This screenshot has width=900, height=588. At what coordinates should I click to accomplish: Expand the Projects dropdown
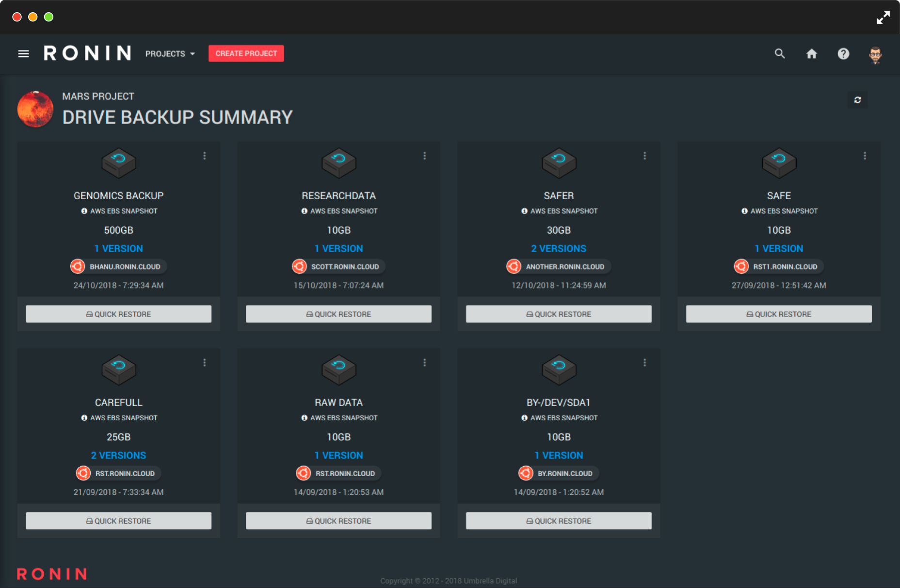(170, 54)
